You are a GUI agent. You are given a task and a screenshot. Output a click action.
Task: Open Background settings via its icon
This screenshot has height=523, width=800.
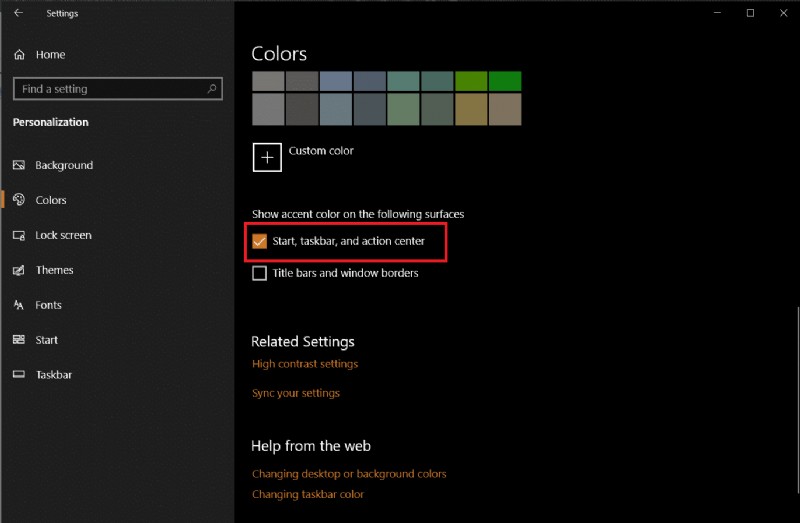point(19,165)
